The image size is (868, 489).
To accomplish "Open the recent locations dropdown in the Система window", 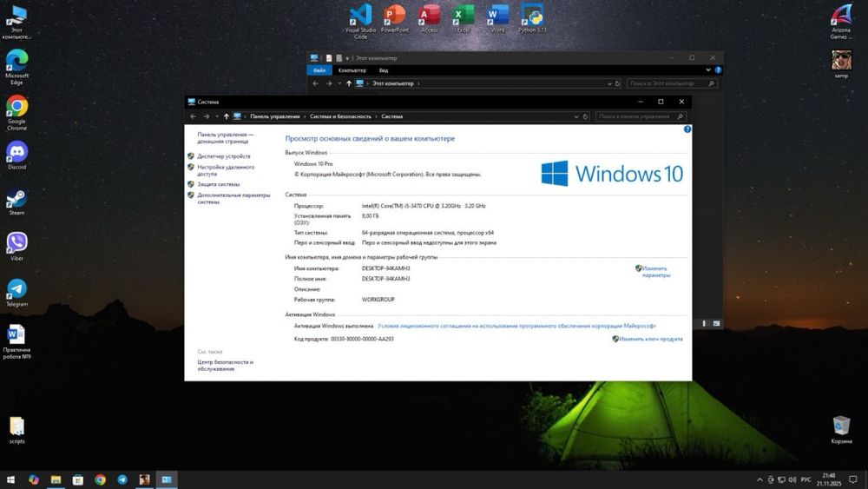I will (217, 116).
